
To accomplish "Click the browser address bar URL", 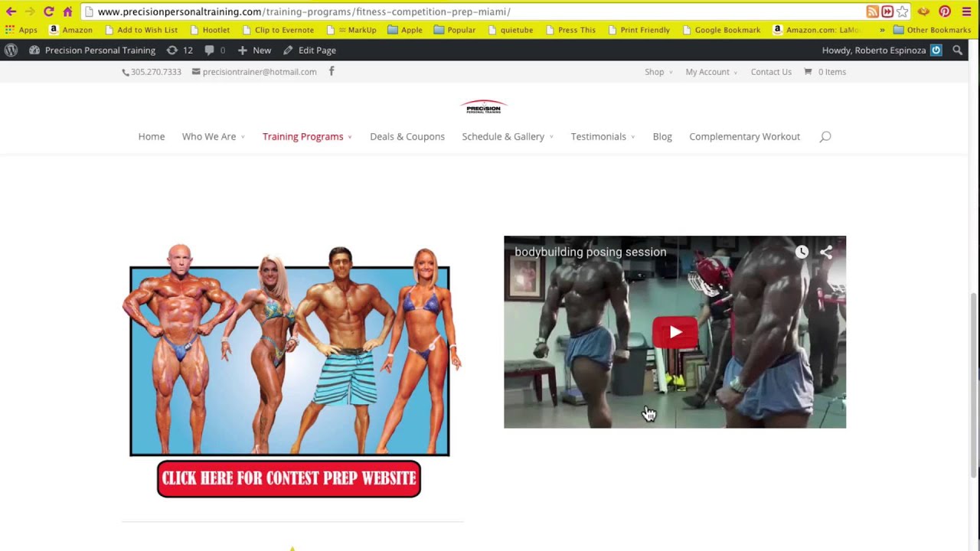I will pyautogui.click(x=304, y=11).
